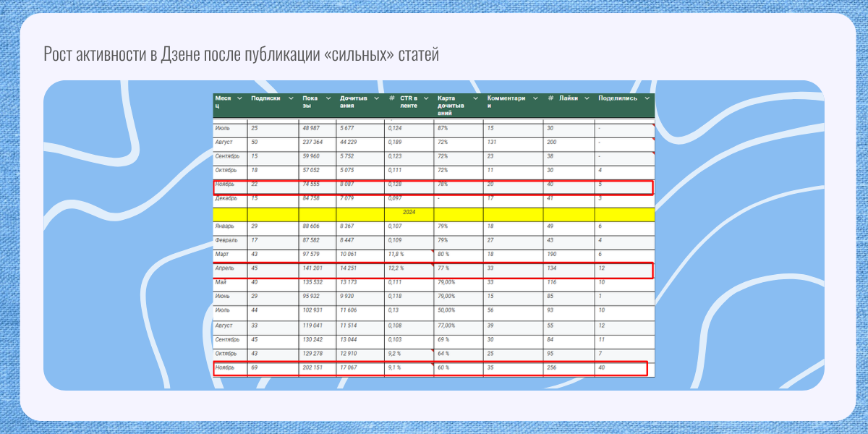Select the Февраль month cell

[230, 240]
